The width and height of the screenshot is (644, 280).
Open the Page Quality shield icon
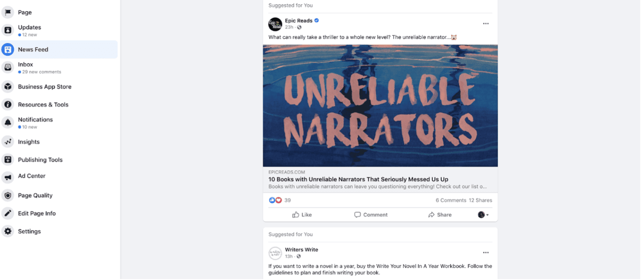pyautogui.click(x=8, y=196)
